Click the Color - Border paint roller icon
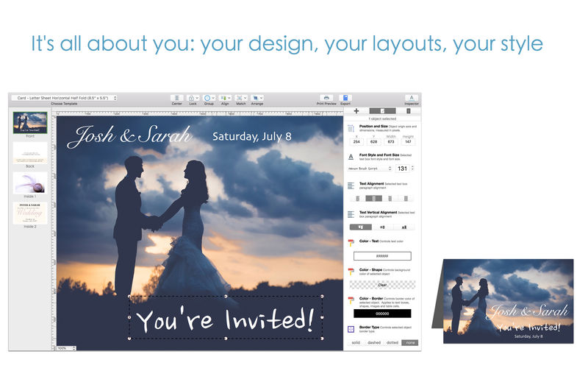Viewport: 588px width, 368px height. pos(351,300)
